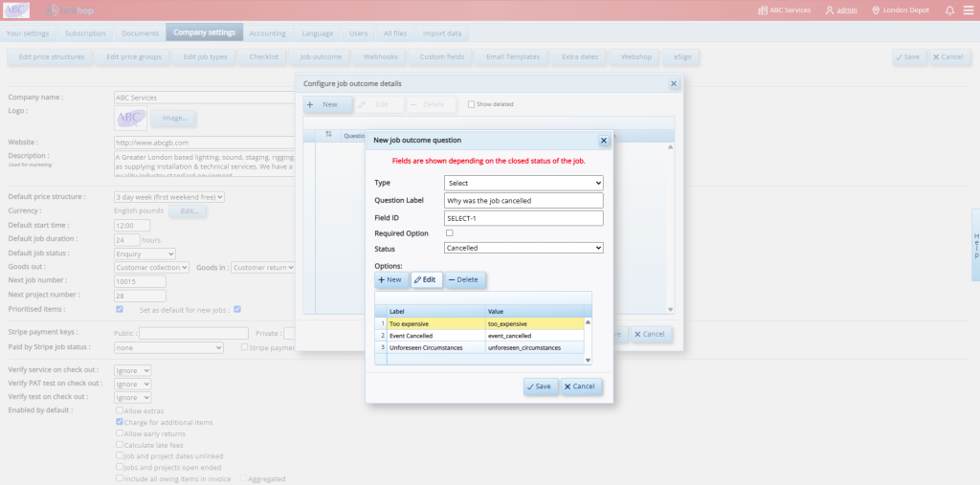Click Edit price structures button

click(51, 56)
